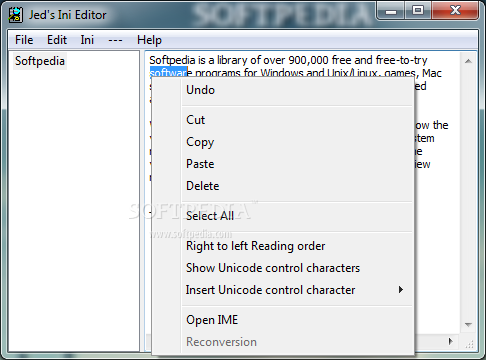Open the Help menu

(x=149, y=40)
